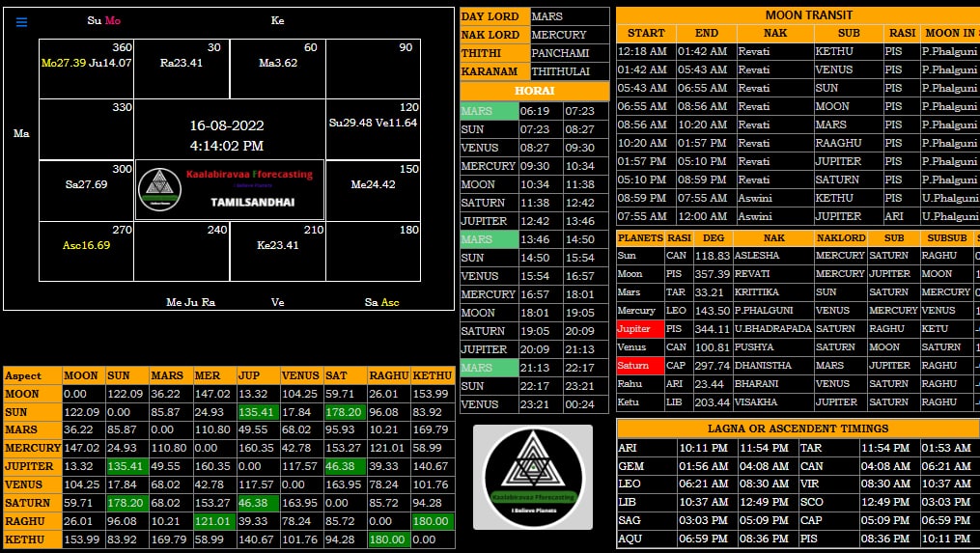The width and height of the screenshot is (980, 553).
Task: Click LAGNA OR ASCENDENT TIMINGS header
Action: (798, 429)
